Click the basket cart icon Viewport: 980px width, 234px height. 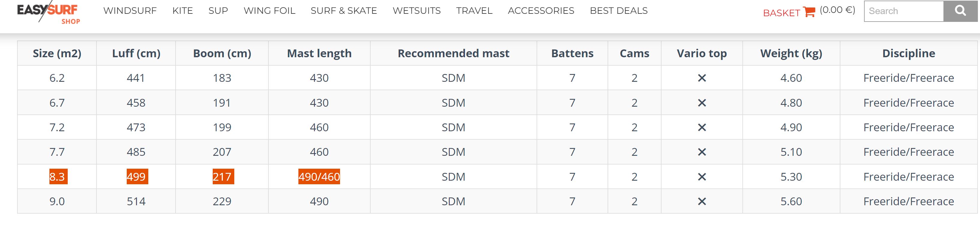click(809, 12)
